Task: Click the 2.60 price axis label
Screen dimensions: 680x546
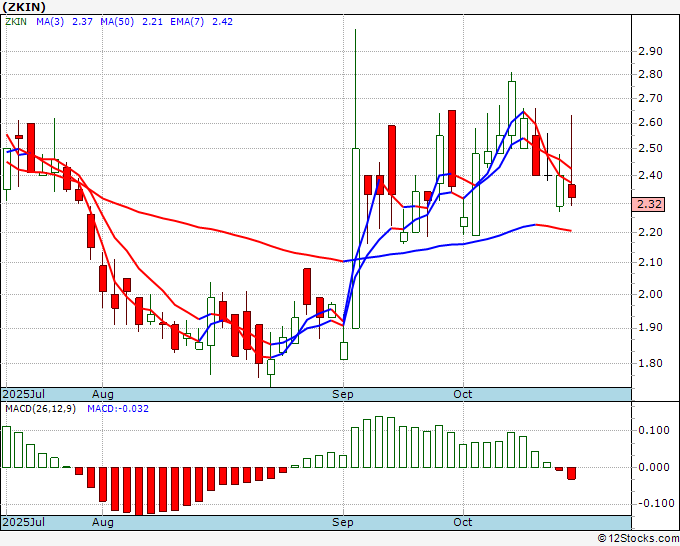Action: click(651, 123)
